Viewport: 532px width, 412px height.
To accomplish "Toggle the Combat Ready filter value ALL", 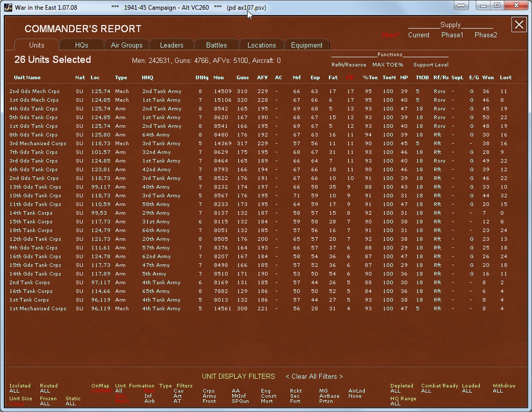I will (426, 391).
